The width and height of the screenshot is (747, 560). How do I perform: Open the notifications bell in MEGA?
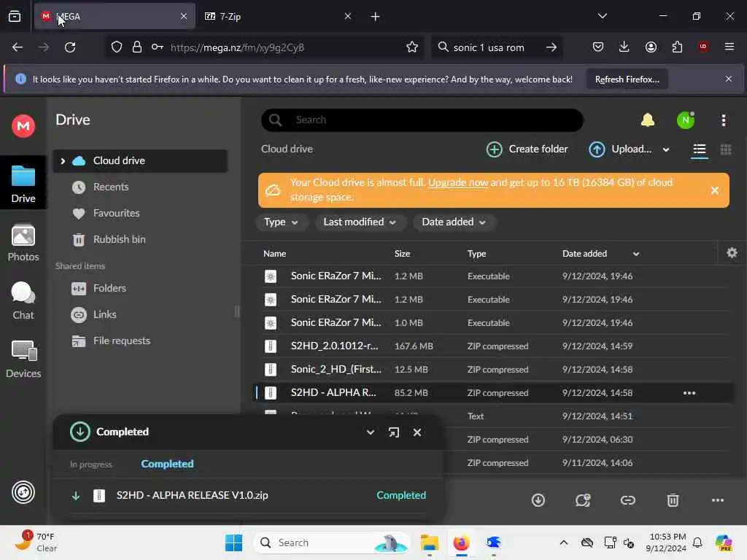648,120
